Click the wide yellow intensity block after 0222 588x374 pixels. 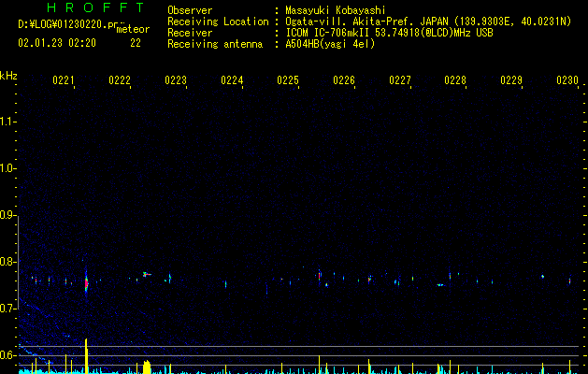point(147,367)
